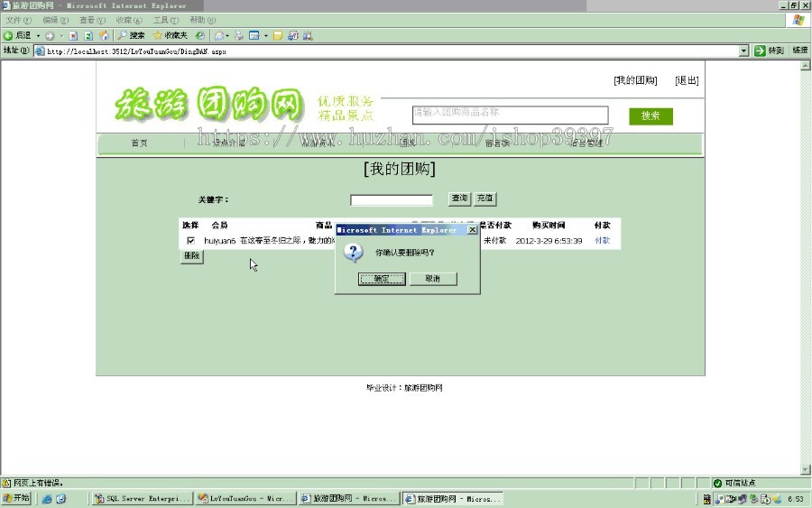Click the second quick launch icon
The image size is (812, 508).
[60, 499]
